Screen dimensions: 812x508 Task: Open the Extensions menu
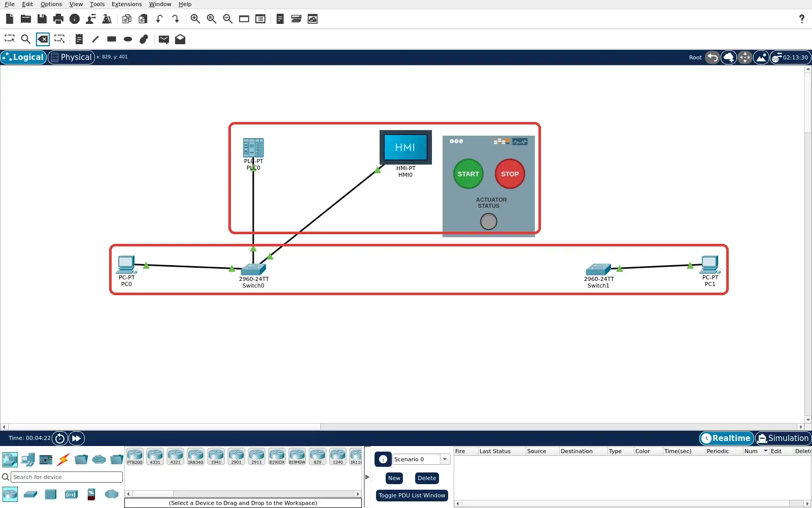pyautogui.click(x=126, y=4)
